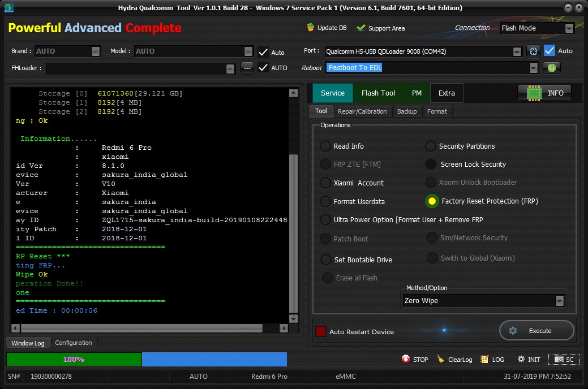Toggle the Model Auto checkbox
588x389 pixels.
(x=263, y=52)
